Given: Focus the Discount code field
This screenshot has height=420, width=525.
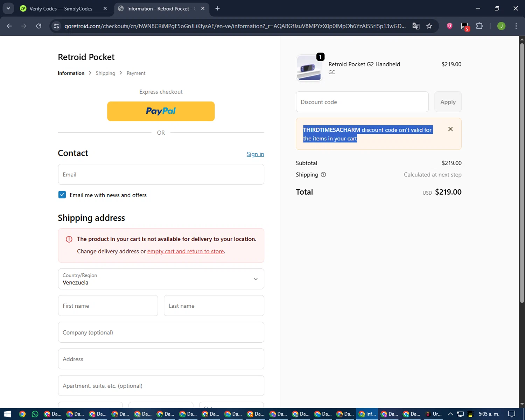Looking at the screenshot, I should coord(362,102).
